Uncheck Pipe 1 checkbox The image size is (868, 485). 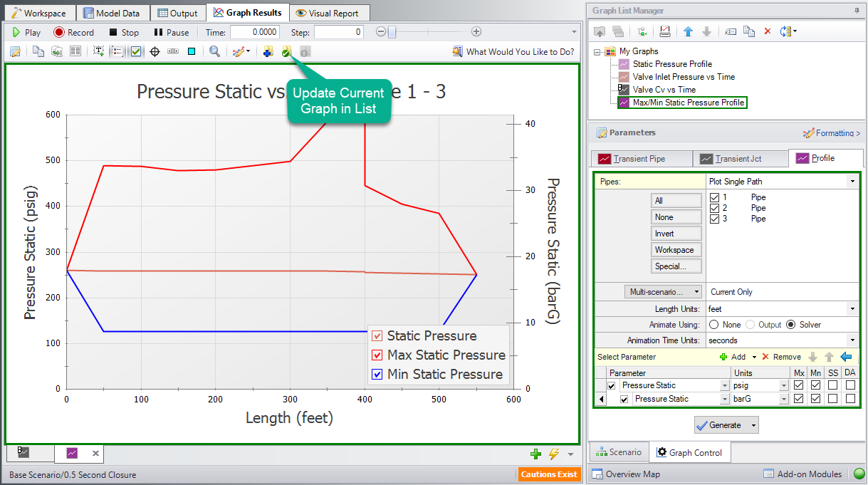pos(715,197)
